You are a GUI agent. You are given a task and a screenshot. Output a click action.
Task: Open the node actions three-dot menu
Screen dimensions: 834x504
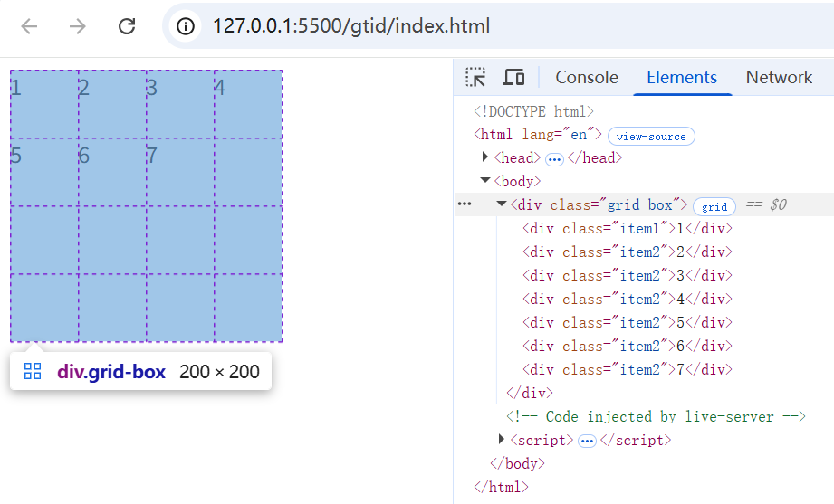[x=465, y=204]
